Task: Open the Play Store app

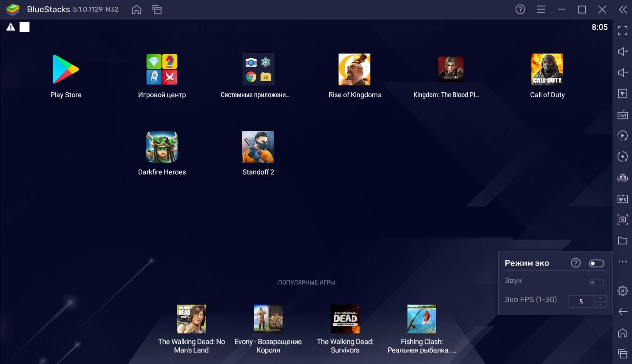Action: [65, 69]
